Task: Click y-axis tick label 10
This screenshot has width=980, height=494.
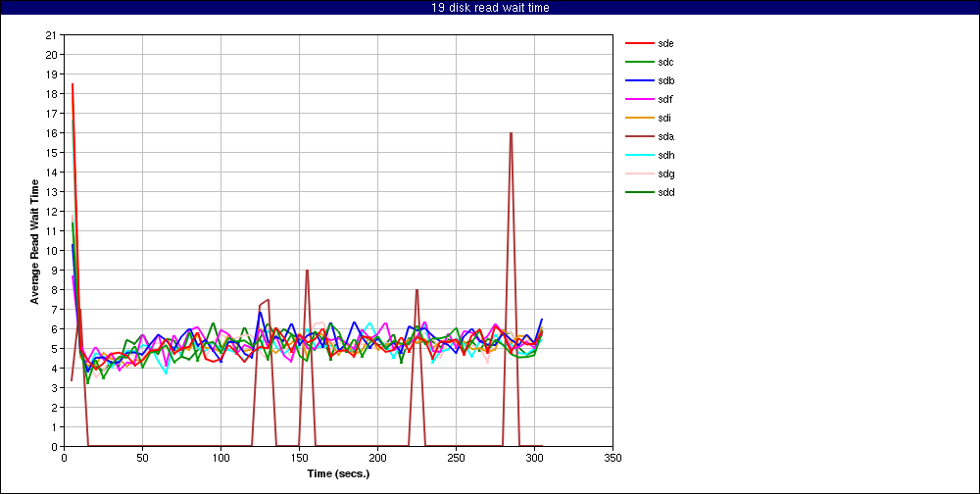Action: 53,251
